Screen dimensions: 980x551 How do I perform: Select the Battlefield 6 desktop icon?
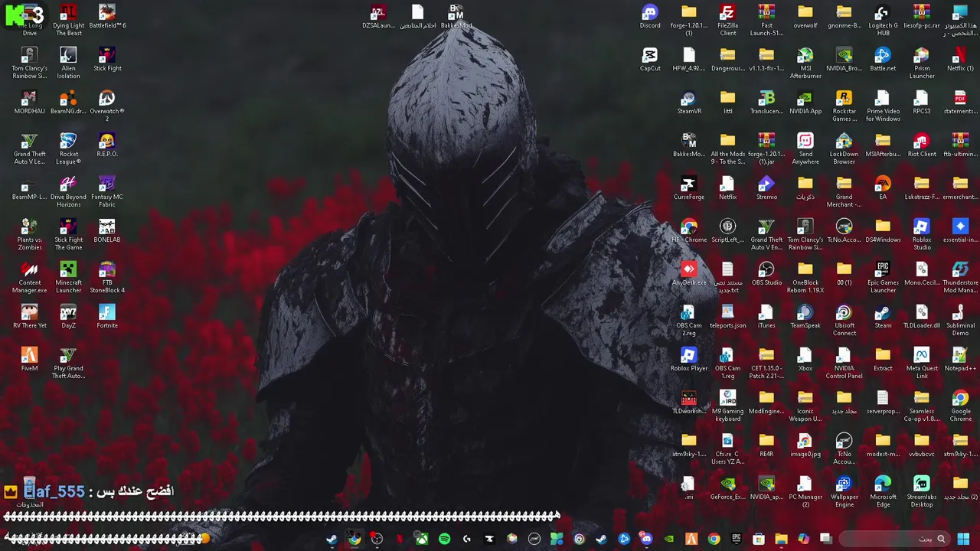(x=107, y=17)
